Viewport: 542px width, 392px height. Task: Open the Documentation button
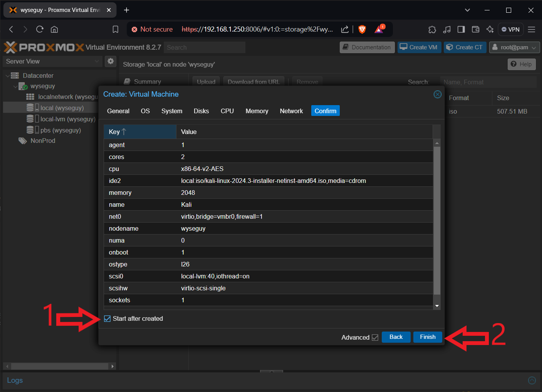point(367,47)
